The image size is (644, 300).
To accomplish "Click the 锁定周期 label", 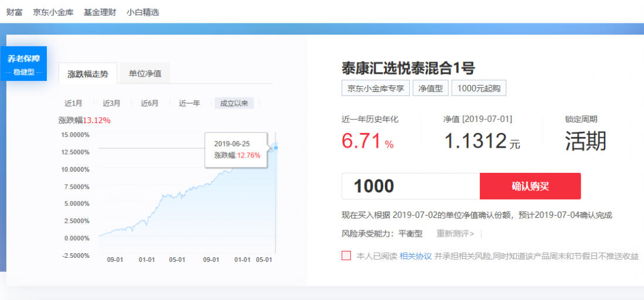I will pos(581,119).
